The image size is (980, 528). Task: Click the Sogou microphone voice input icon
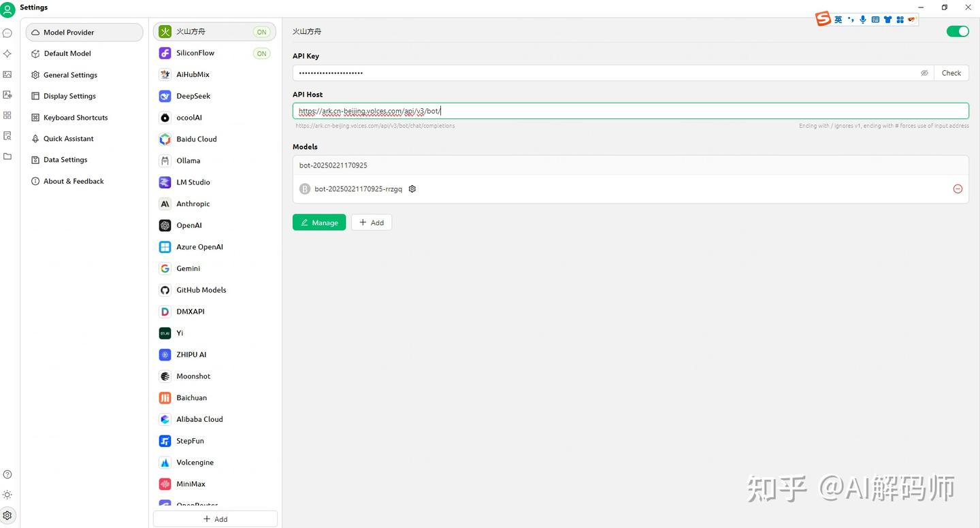coord(863,19)
